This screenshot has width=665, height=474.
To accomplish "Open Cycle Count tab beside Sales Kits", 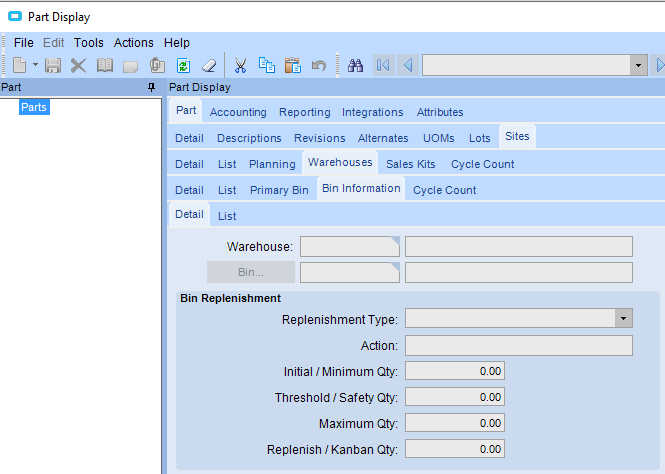I will [x=482, y=164].
